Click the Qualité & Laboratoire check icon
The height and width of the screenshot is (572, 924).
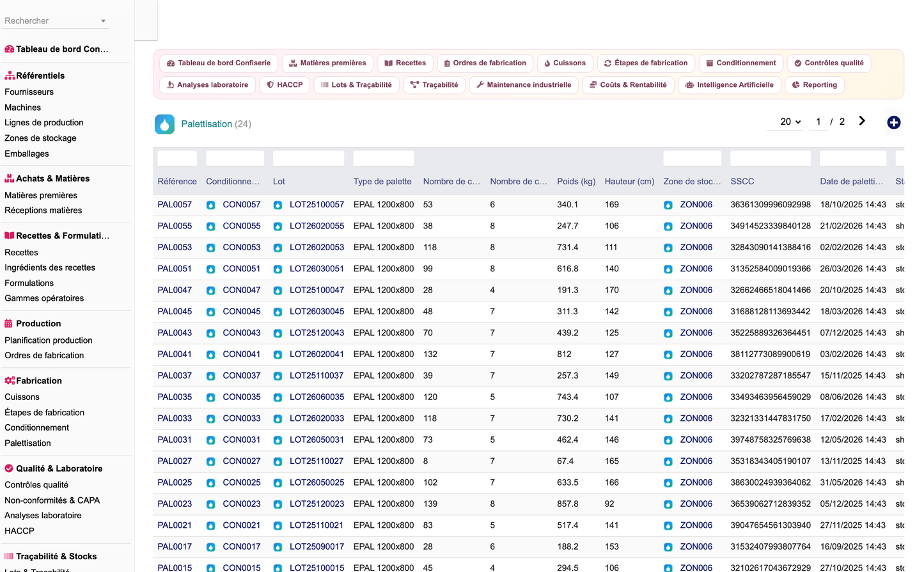click(9, 468)
